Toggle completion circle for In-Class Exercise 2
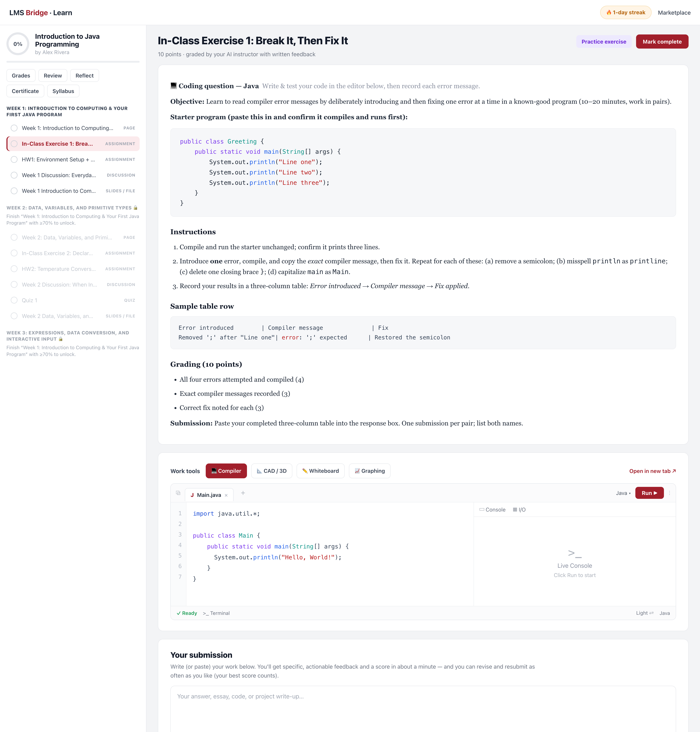The height and width of the screenshot is (732, 700). click(x=14, y=253)
